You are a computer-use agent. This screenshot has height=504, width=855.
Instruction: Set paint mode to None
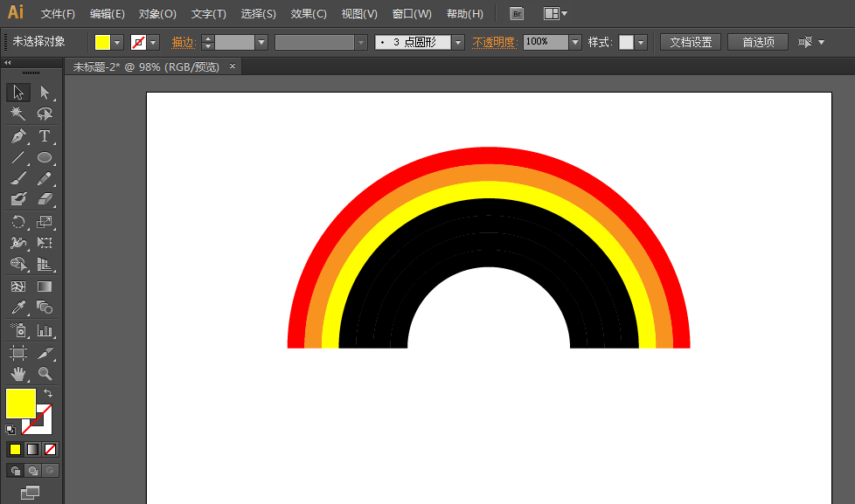click(x=50, y=450)
